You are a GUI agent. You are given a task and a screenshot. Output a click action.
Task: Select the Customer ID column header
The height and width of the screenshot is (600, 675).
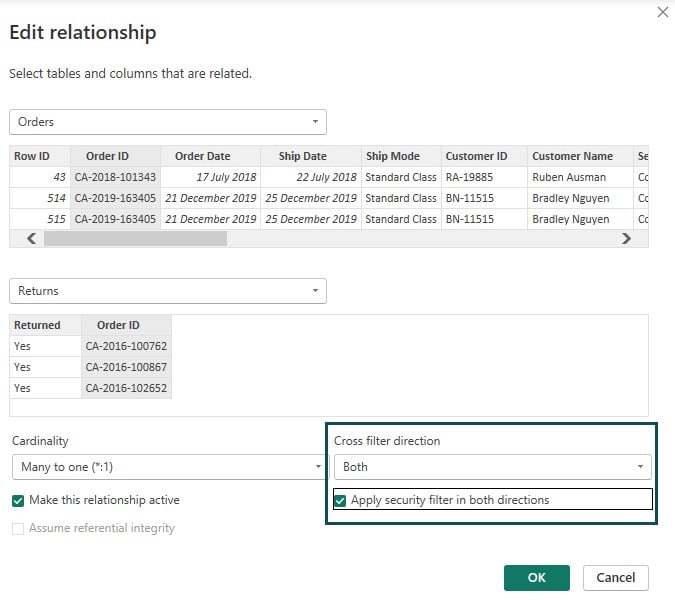click(484, 156)
